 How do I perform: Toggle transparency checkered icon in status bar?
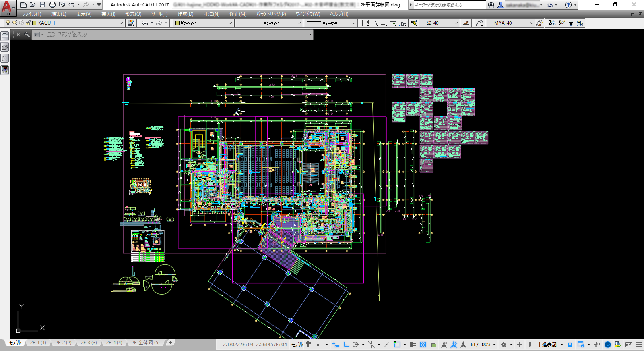423,345
